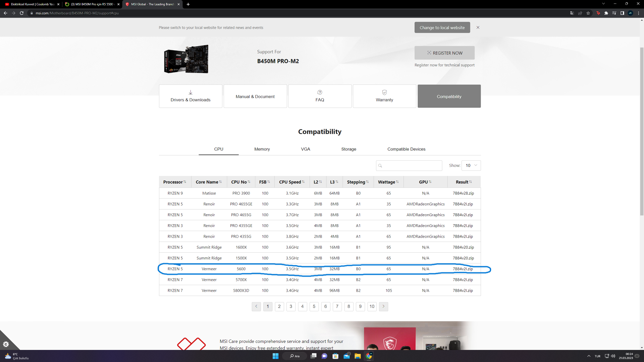Click Change to local website button
The image size is (644, 362).
(442, 27)
